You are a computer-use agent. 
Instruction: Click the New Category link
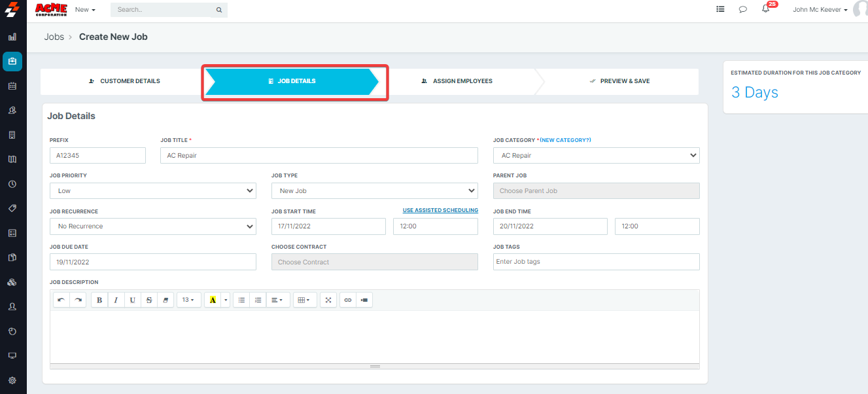click(x=566, y=140)
